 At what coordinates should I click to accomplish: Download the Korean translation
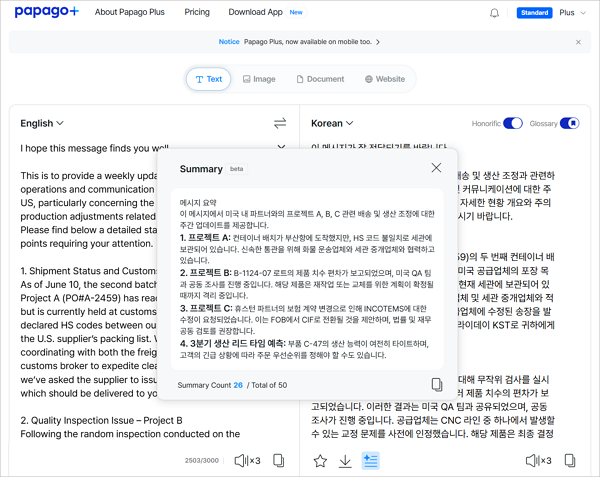345,460
